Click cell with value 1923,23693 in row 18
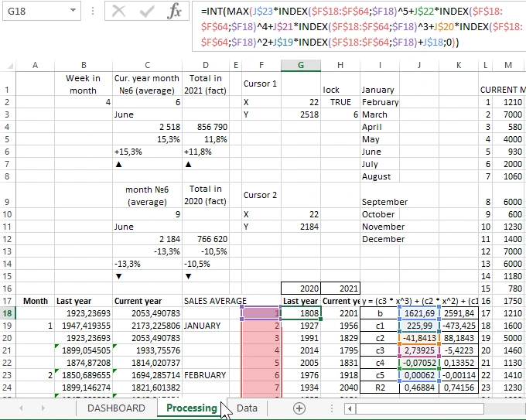526x420 pixels. (84, 313)
